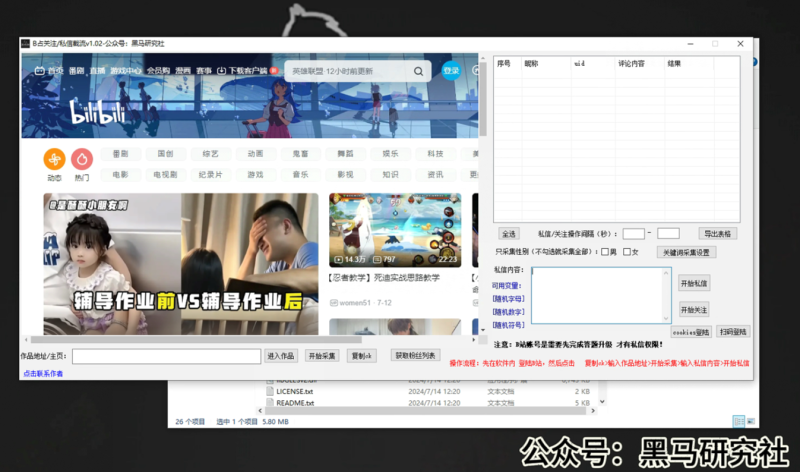The height and width of the screenshot is (472, 800).
Task: Open the 辅导作业 featured video thumbnail
Action: coord(180,264)
